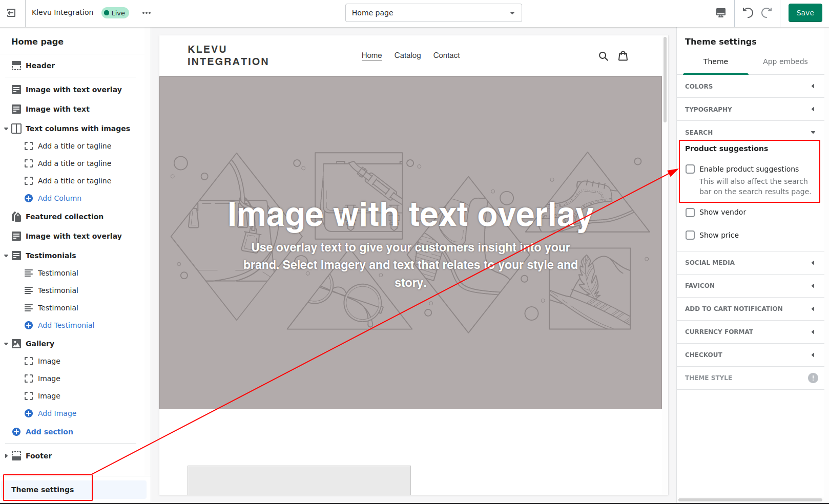Select the Catalog menu item in preview
This screenshot has width=829, height=504.
[407, 55]
